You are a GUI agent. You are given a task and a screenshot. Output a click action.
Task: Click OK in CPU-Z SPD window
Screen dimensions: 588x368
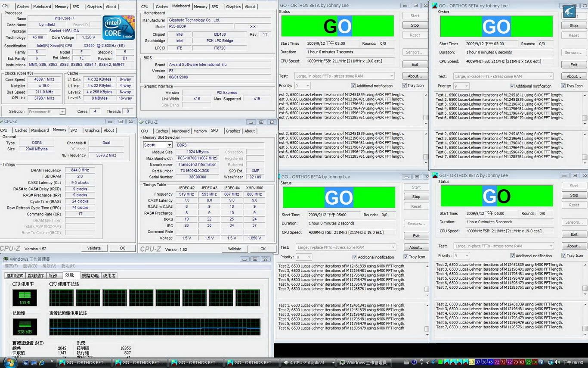[x=263, y=249]
